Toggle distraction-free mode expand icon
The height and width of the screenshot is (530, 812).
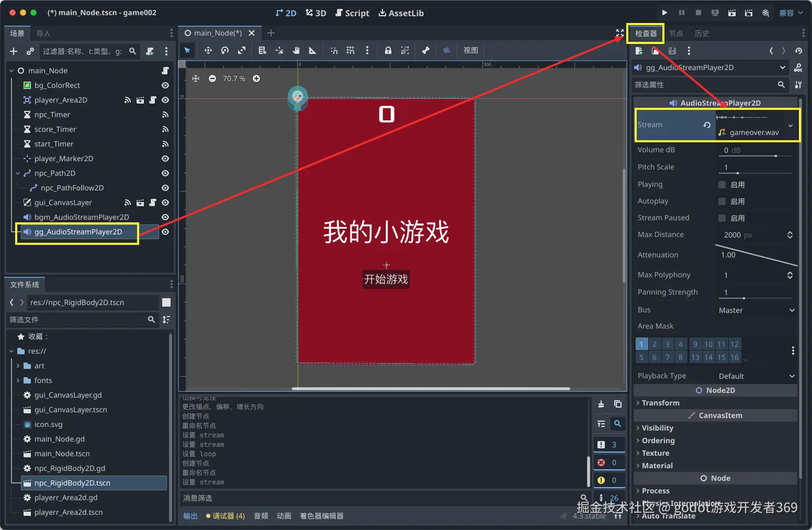pos(620,33)
